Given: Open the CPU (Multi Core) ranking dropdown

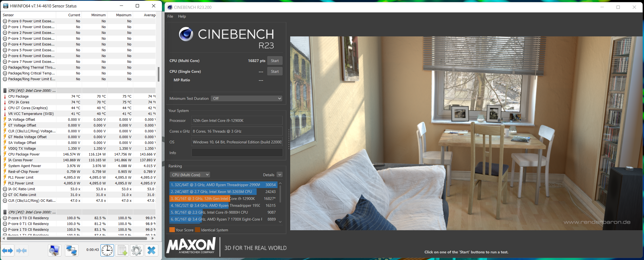Looking at the screenshot, I should pyautogui.click(x=190, y=175).
